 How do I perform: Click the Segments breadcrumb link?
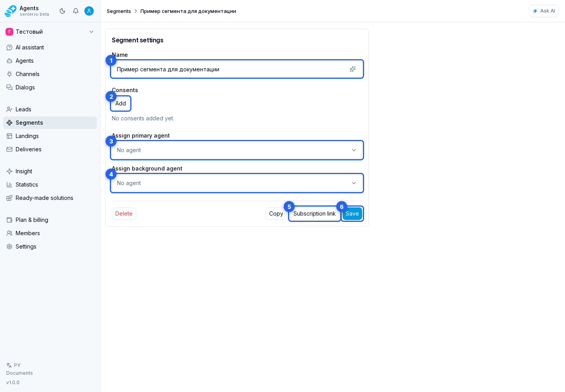(119, 11)
